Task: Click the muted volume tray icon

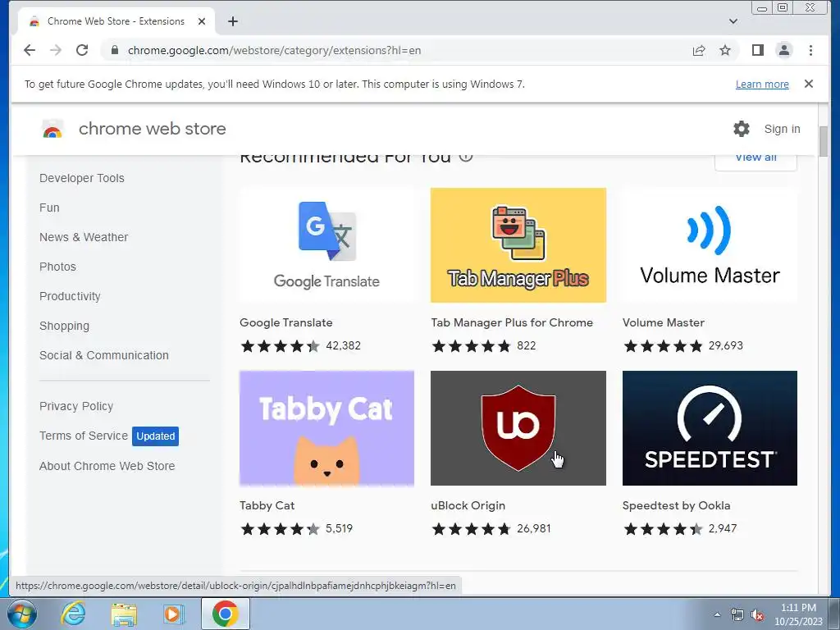Action: coord(757,615)
